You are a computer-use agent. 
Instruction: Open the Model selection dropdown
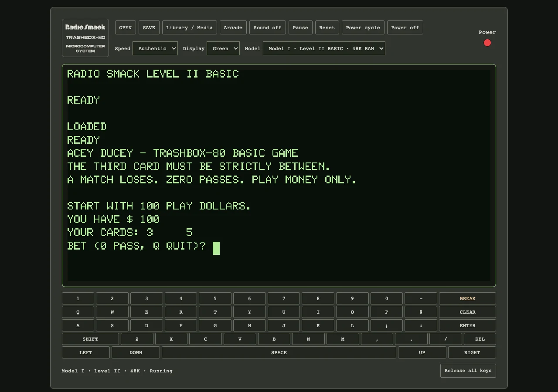[324, 48]
